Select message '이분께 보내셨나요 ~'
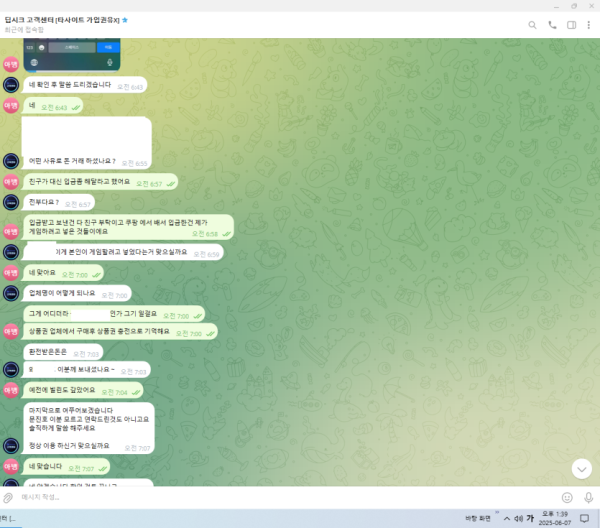600x528 pixels. (x=87, y=370)
